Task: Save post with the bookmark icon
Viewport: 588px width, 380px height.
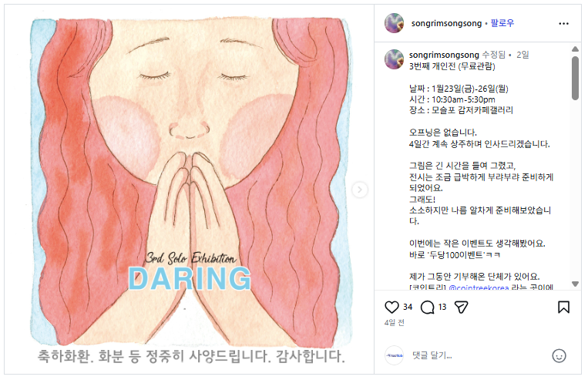Action: click(x=563, y=308)
